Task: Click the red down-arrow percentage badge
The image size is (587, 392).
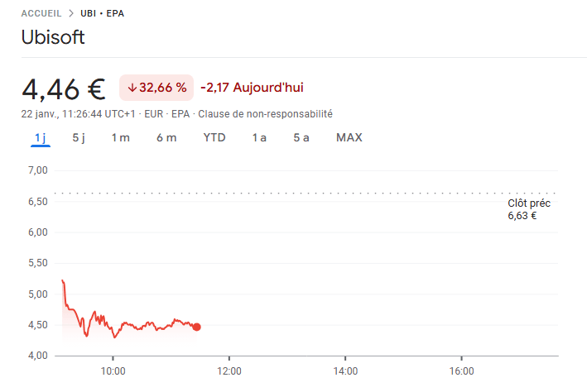Action: pyautogui.click(x=156, y=88)
